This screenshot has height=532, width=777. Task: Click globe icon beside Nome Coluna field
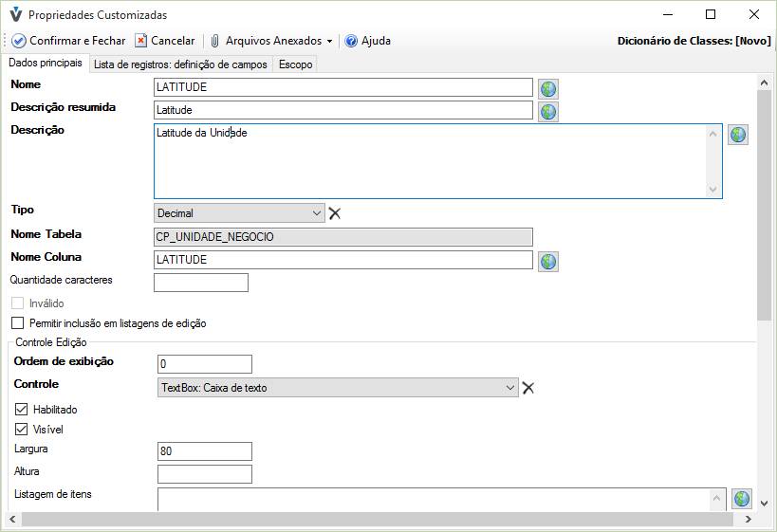[x=547, y=261]
